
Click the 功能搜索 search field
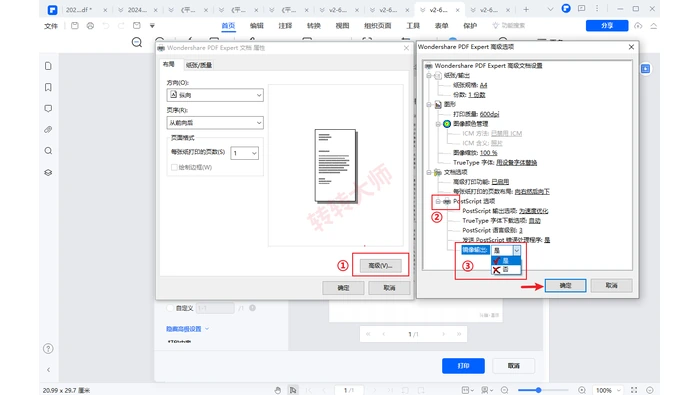[509, 26]
